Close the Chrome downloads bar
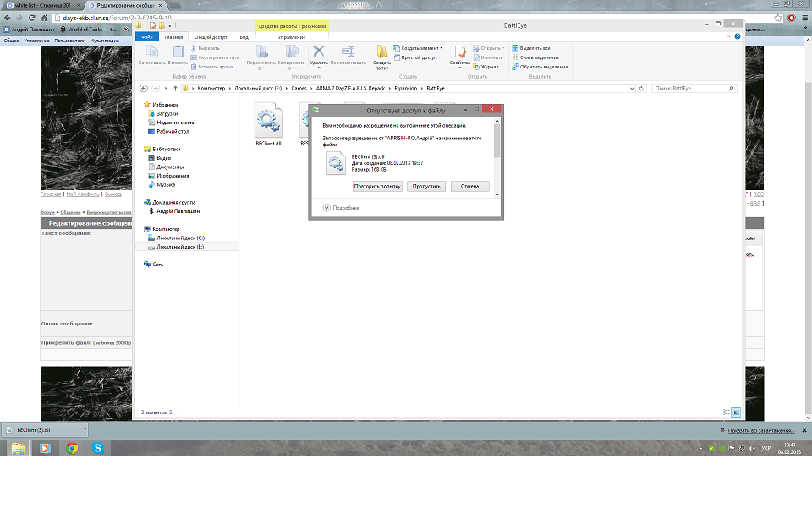The height and width of the screenshot is (508, 812). coord(804,430)
